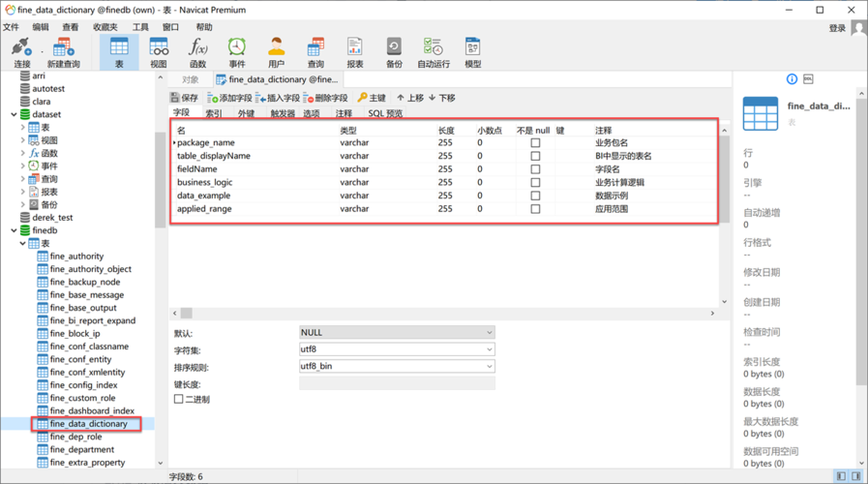Select the derek_test database
Image resolution: width=868 pixels, height=484 pixels.
click(52, 218)
